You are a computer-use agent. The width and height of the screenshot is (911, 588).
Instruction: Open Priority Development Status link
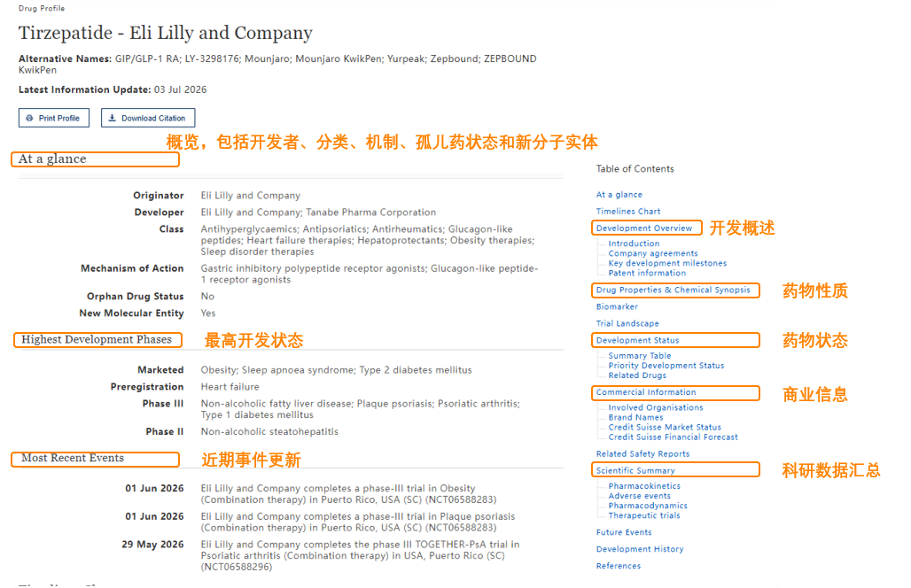[x=666, y=366]
